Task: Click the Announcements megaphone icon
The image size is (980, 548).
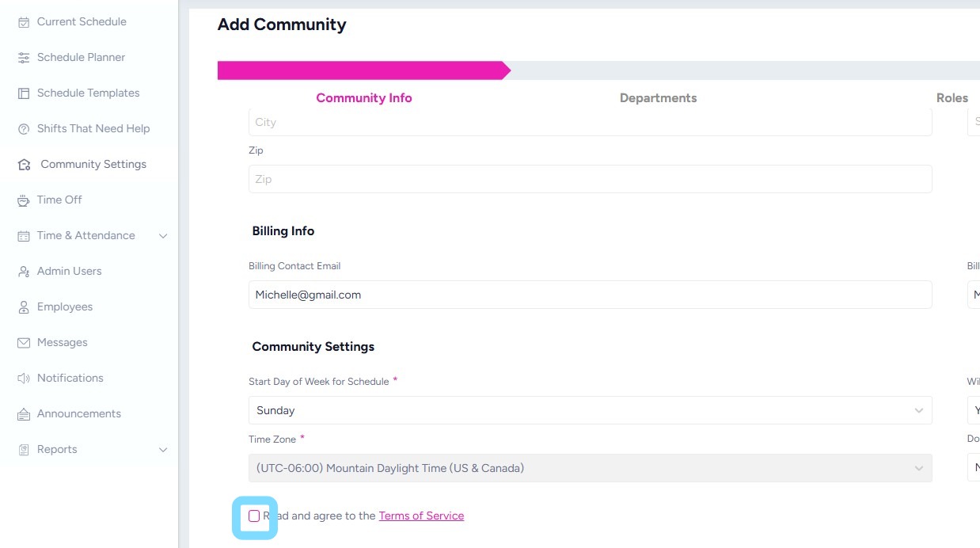Action: [x=24, y=414]
